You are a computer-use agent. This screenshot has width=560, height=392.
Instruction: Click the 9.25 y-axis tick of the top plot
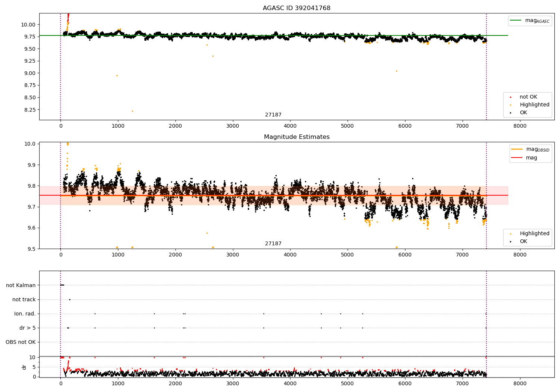[29, 61]
